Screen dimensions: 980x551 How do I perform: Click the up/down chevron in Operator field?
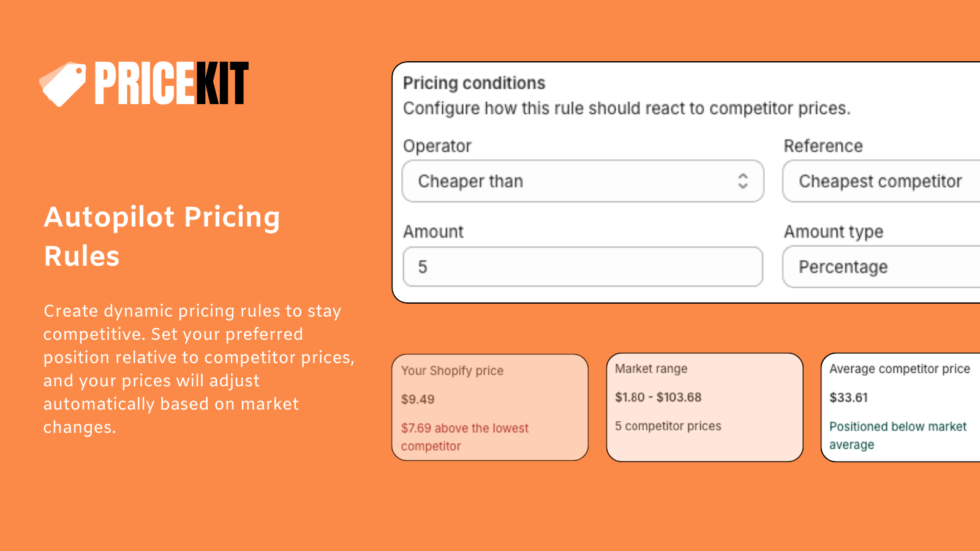click(x=744, y=181)
